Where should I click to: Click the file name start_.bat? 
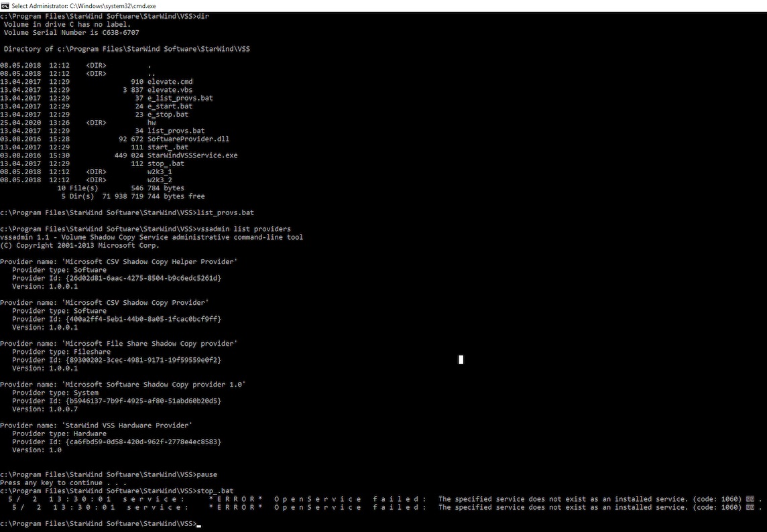pos(168,147)
